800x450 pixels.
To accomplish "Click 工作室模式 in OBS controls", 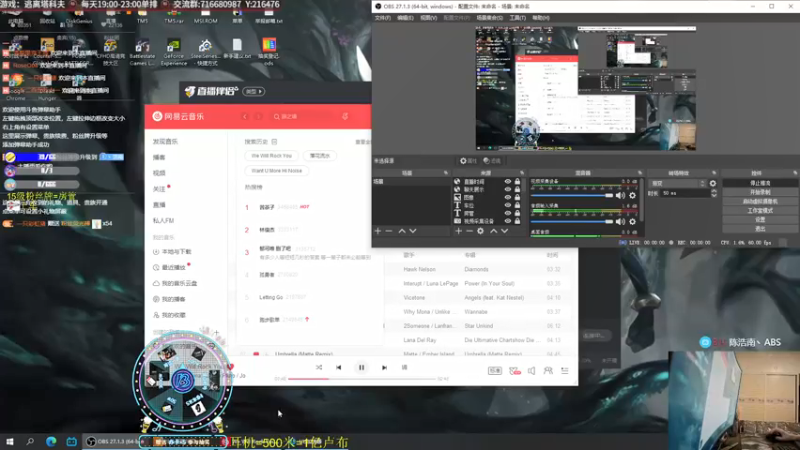I will point(760,211).
